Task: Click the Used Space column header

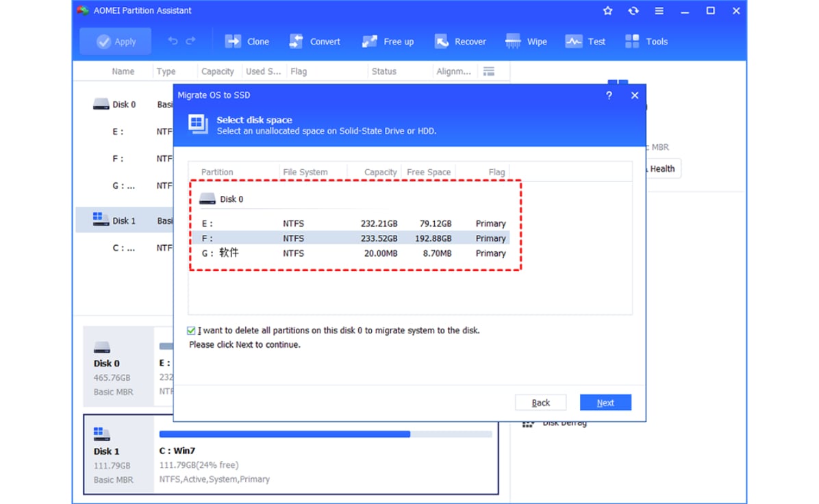Action: (x=263, y=71)
